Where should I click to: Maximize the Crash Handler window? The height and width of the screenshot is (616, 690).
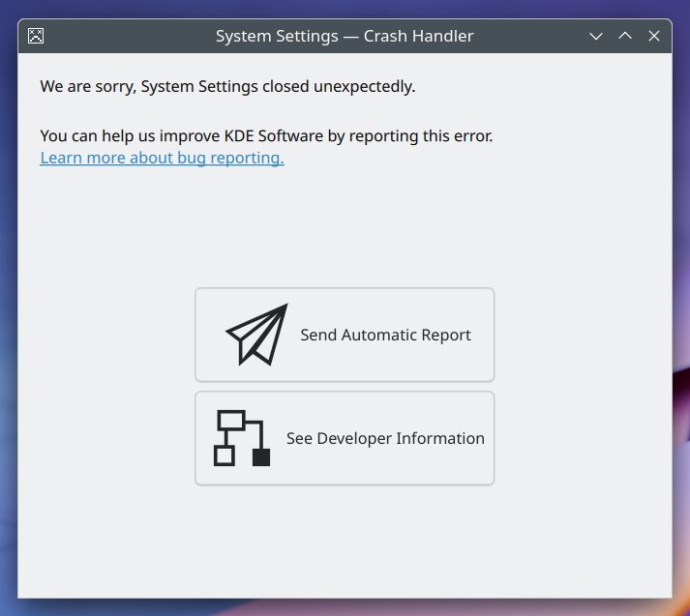625,36
